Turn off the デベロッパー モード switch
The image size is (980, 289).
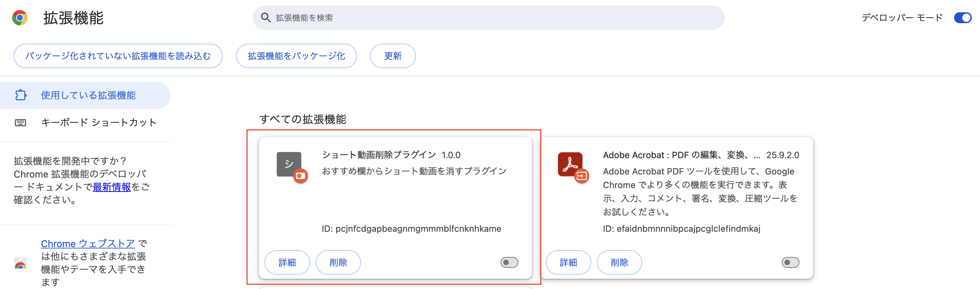click(x=963, y=18)
